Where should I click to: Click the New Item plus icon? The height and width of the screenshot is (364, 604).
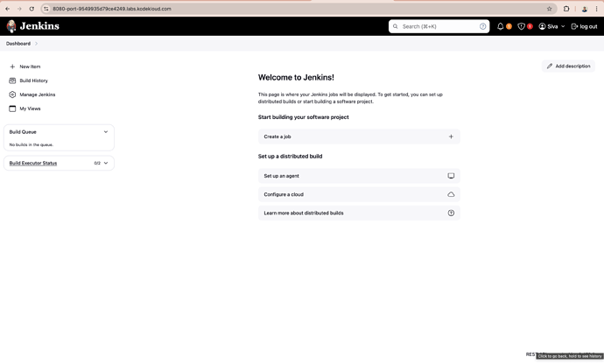click(x=12, y=66)
